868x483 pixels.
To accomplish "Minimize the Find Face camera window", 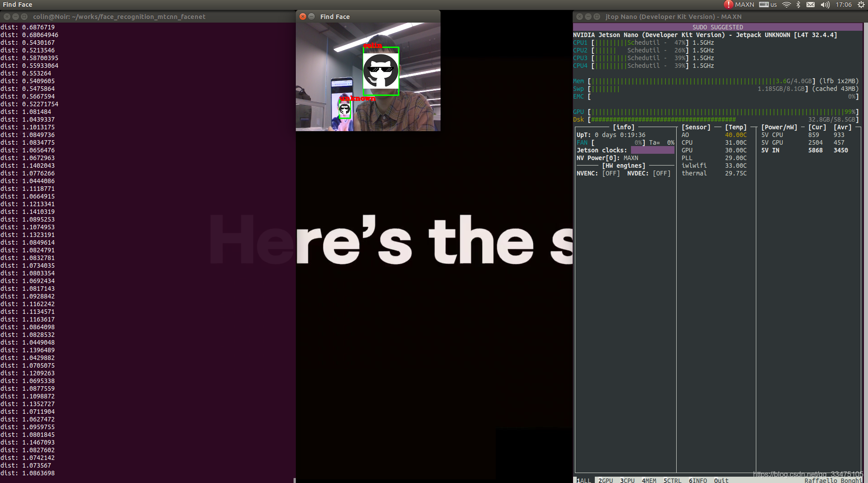I will [x=312, y=17].
